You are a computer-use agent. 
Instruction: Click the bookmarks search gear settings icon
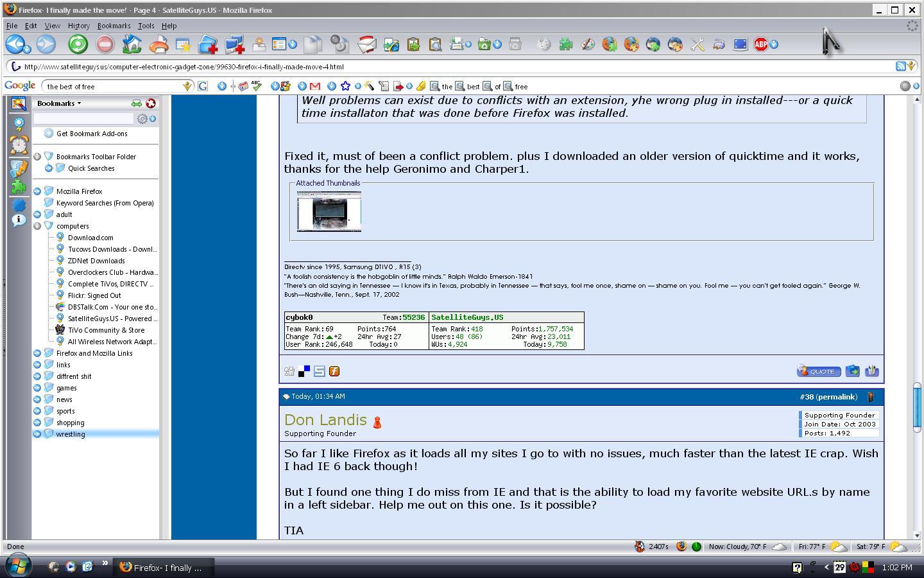(x=142, y=118)
